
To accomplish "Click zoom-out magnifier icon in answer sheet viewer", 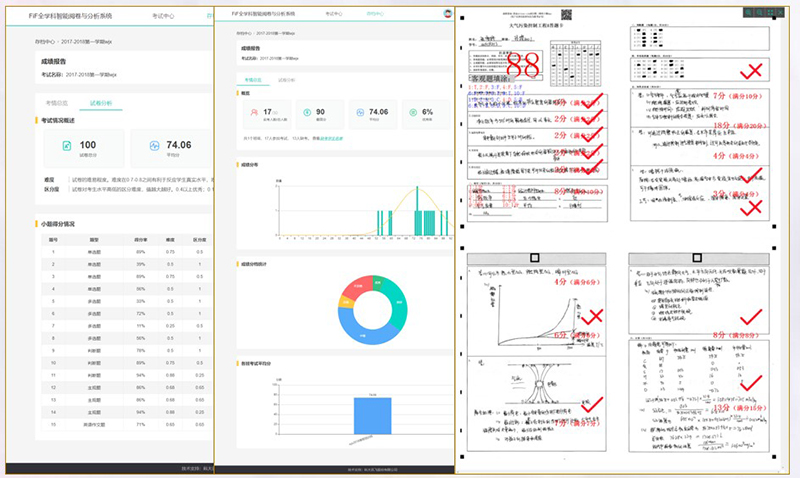I will pos(760,12).
